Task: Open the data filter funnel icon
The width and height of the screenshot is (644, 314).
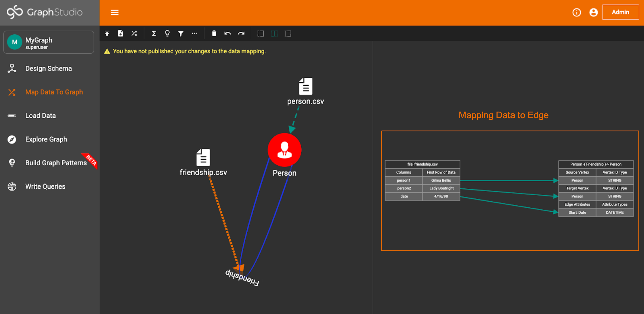Action: click(x=181, y=34)
